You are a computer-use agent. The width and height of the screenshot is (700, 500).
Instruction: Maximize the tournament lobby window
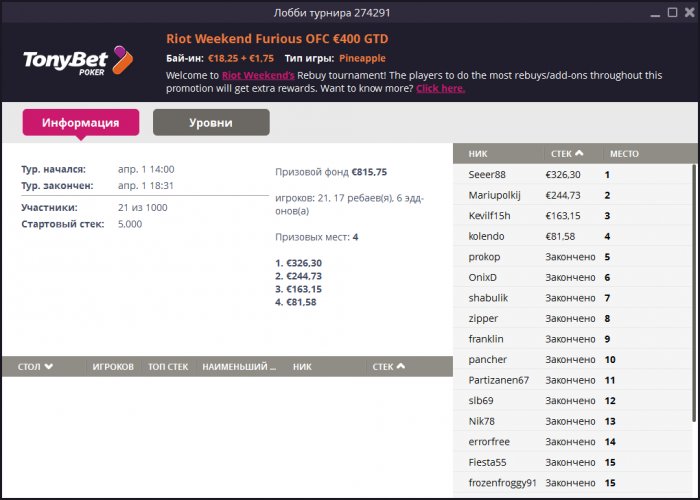coord(670,13)
